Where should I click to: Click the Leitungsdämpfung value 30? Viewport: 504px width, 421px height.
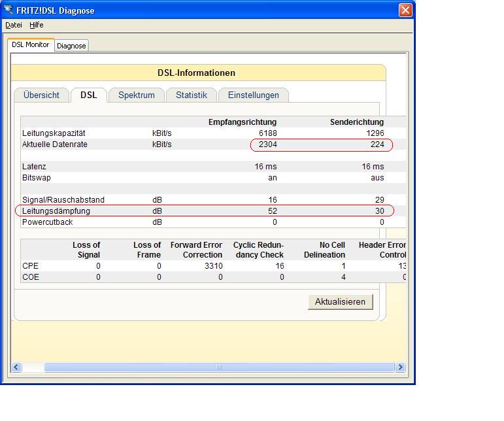pyautogui.click(x=380, y=210)
